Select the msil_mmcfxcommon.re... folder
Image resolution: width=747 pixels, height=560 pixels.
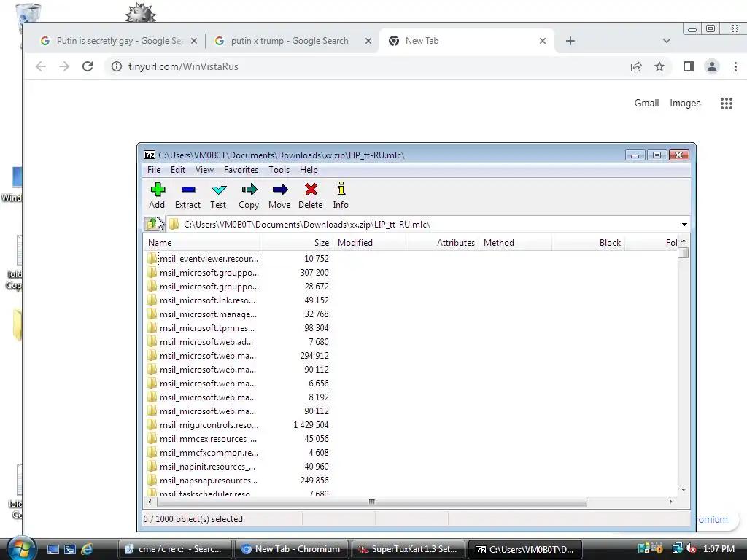click(x=209, y=453)
